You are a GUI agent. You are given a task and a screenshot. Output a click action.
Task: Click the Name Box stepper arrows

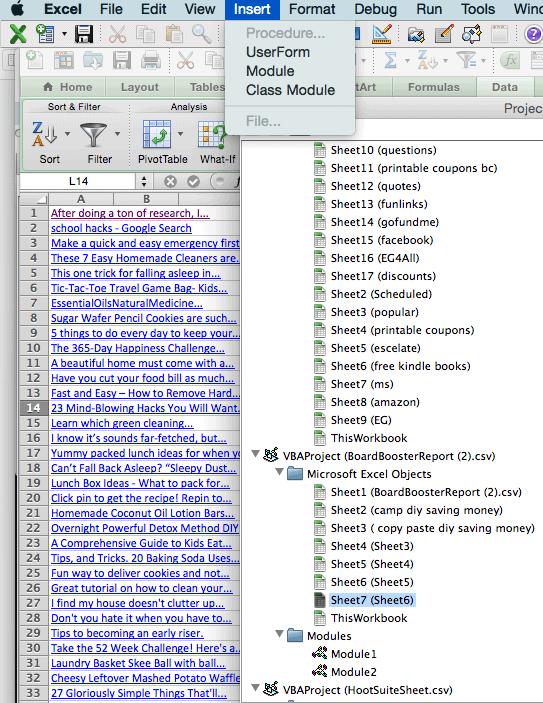[x=143, y=181]
